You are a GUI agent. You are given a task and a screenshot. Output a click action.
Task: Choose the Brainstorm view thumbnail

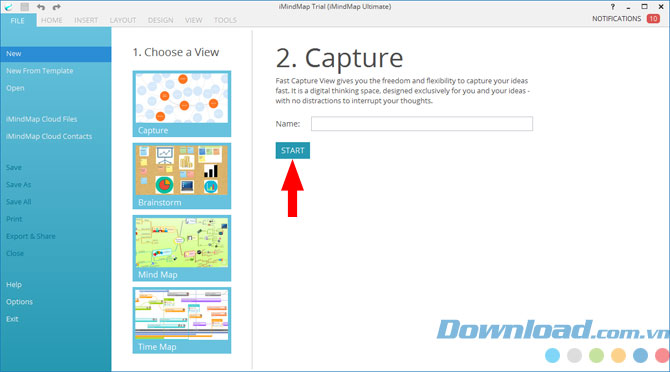[182, 176]
